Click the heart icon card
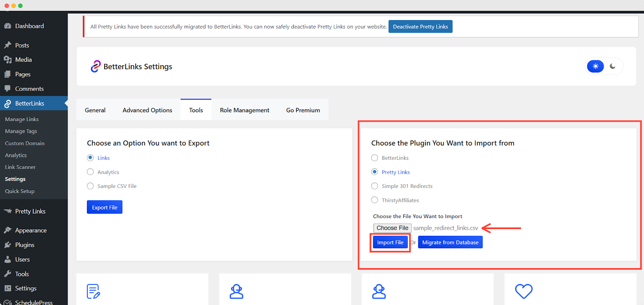 [524, 291]
